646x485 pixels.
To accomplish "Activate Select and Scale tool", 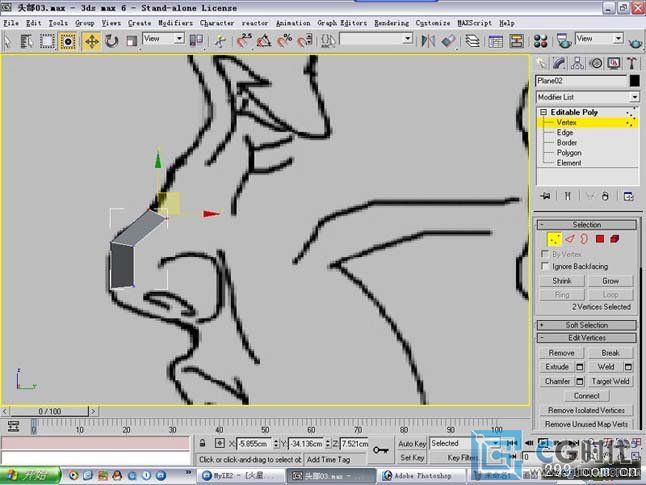I will (x=131, y=41).
